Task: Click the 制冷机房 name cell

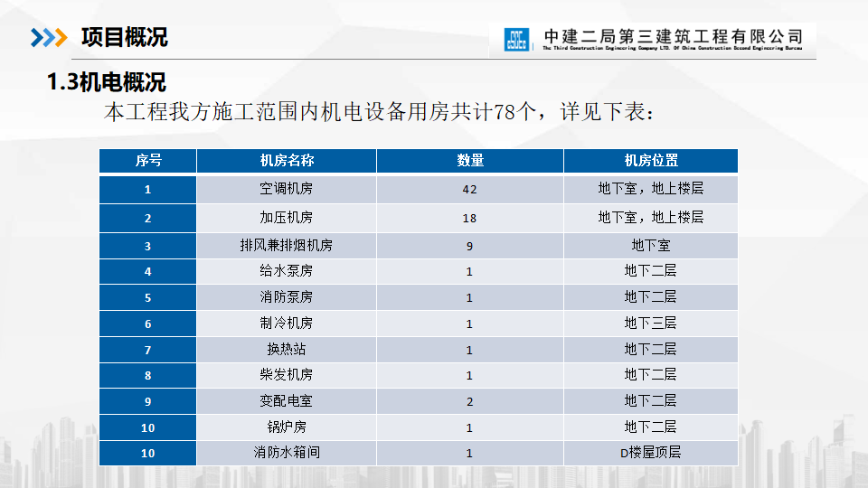Action: pos(287,323)
